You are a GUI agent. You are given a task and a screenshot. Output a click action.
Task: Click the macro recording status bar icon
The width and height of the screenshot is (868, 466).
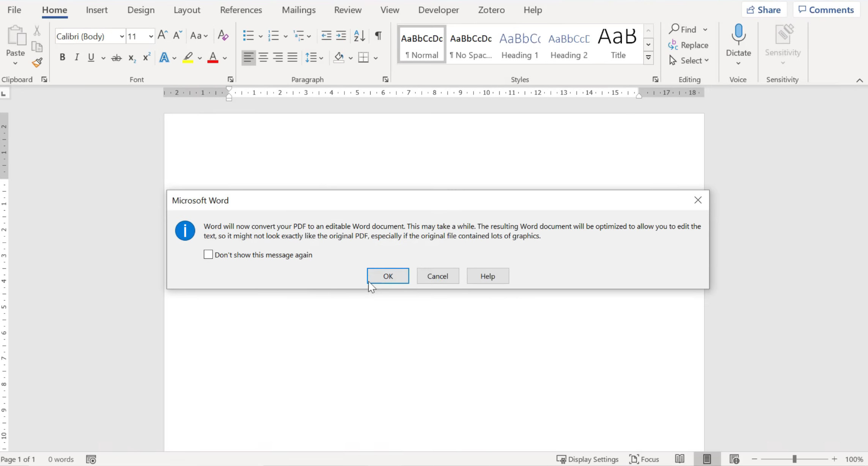(91, 459)
